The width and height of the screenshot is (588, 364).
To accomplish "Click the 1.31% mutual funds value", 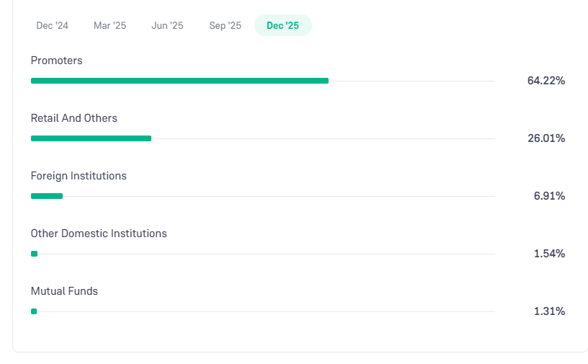I will coord(549,311).
